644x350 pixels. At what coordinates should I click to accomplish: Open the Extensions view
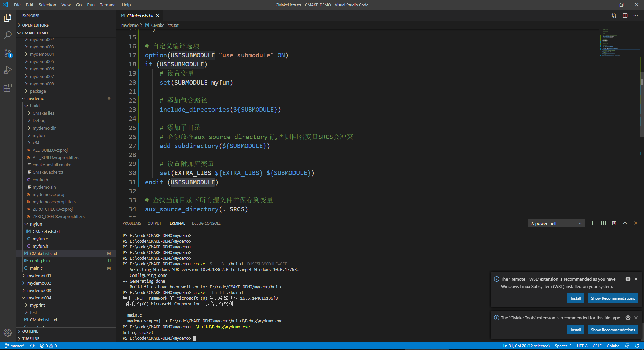pyautogui.click(x=7, y=88)
